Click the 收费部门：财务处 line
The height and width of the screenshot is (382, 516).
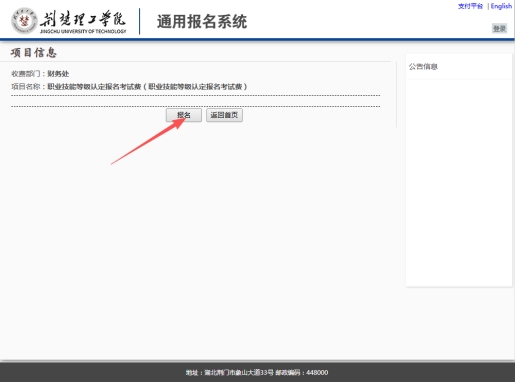pos(40,74)
